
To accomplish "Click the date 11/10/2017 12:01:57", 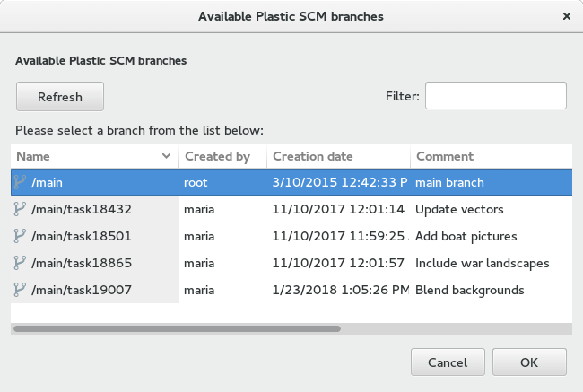I will click(338, 263).
